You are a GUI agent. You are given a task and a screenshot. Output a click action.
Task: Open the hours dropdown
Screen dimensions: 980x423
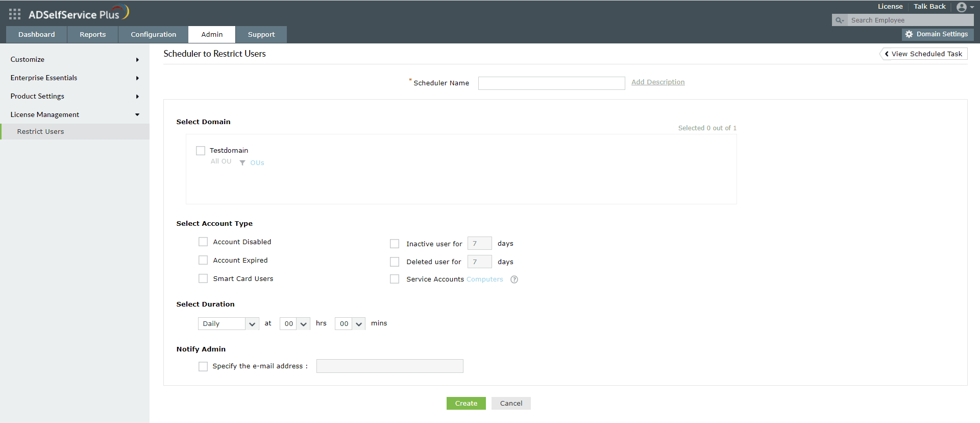coord(295,324)
